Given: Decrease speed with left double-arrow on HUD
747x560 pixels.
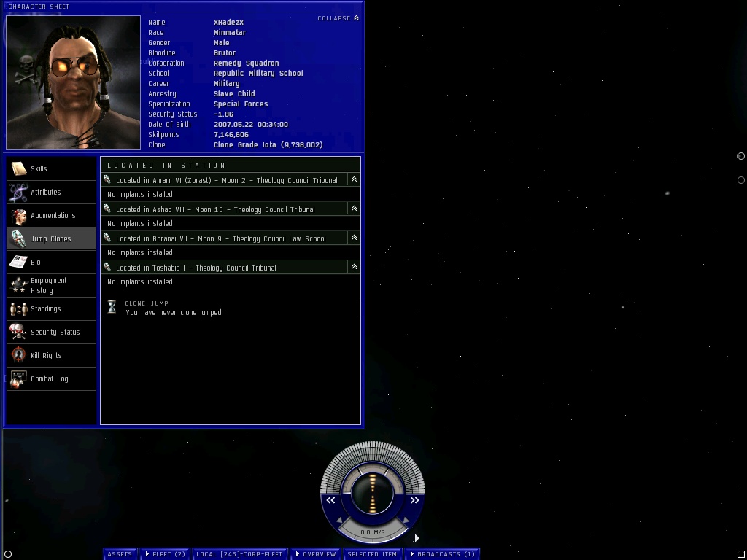Looking at the screenshot, I should coord(330,500).
